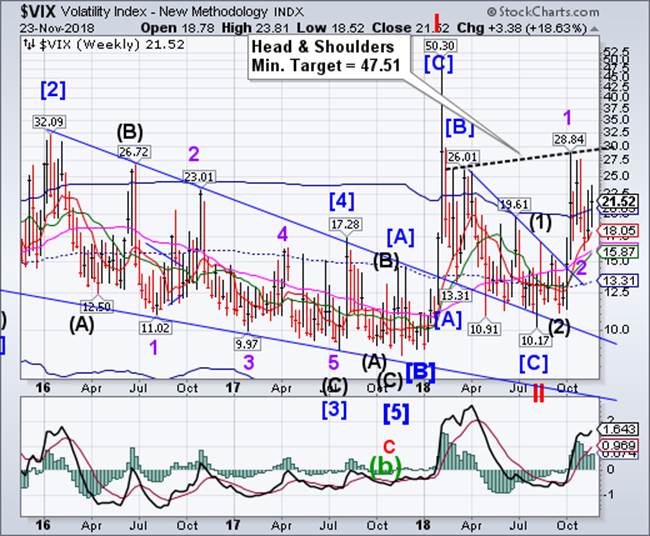Click the Open 18.78 value
Image resolution: width=650 pixels, height=536 pixels.
(177, 28)
